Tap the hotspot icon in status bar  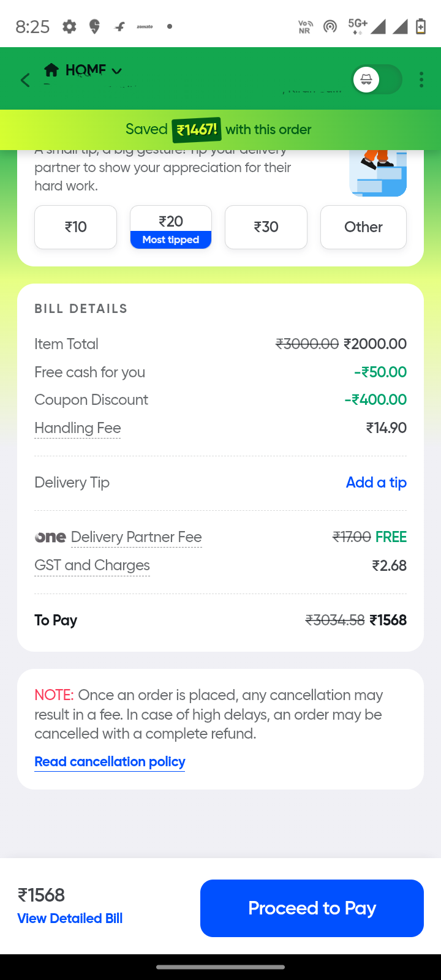click(x=330, y=26)
